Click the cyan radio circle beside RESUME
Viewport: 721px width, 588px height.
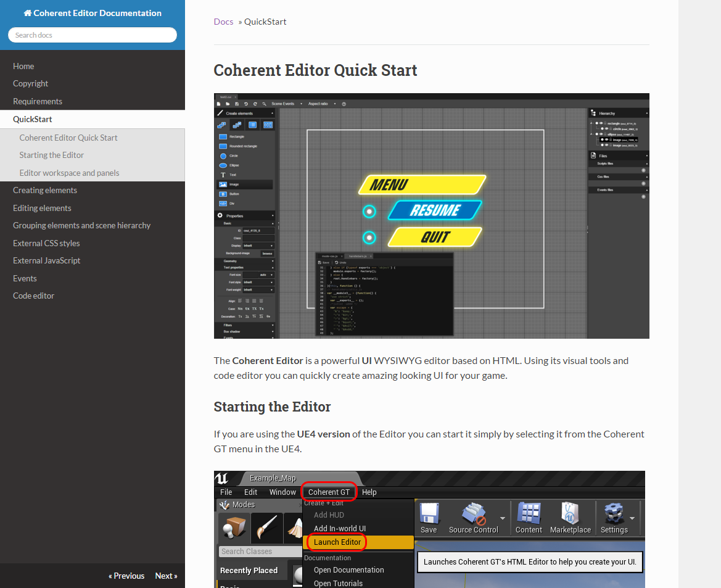click(x=369, y=212)
